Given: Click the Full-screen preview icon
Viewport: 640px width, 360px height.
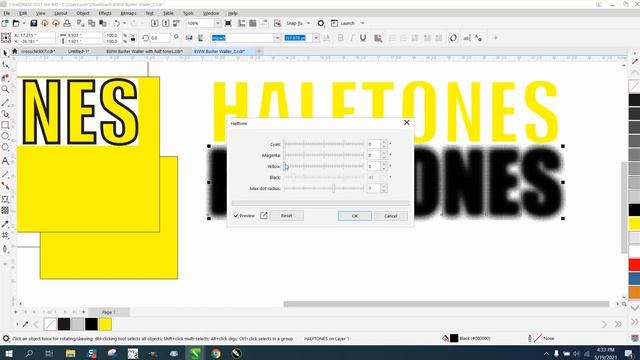Looking at the screenshot, I should pos(228,23).
